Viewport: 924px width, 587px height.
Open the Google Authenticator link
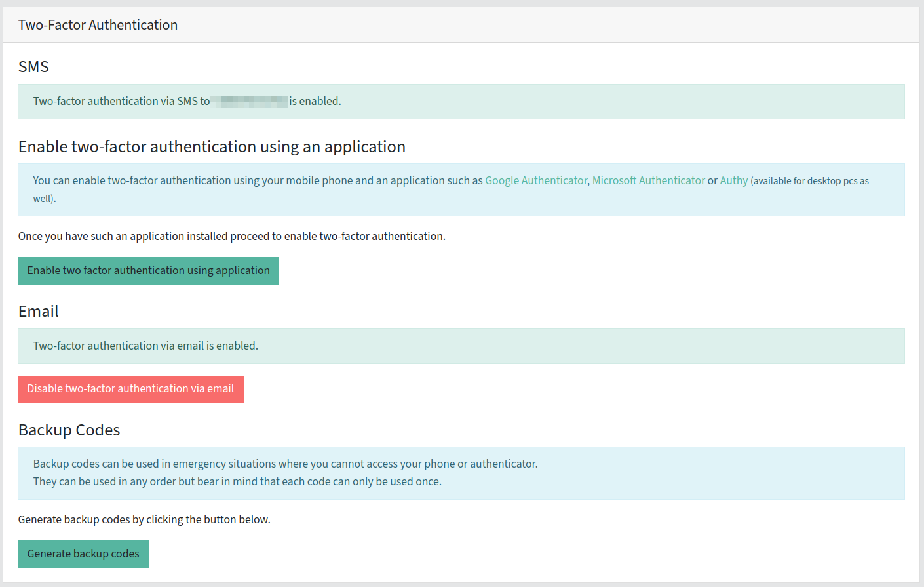pyautogui.click(x=535, y=180)
